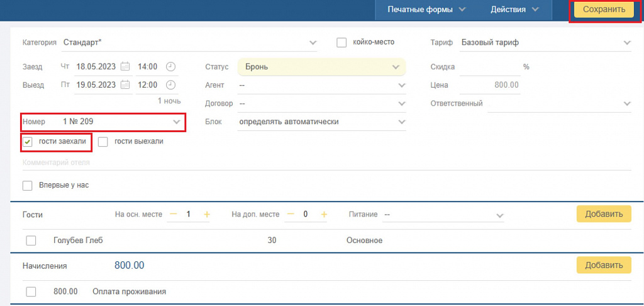Image resolution: width=644 pixels, height=306 pixels.
Task: Uncheck the гости заехали checkbox
Action: [x=28, y=142]
